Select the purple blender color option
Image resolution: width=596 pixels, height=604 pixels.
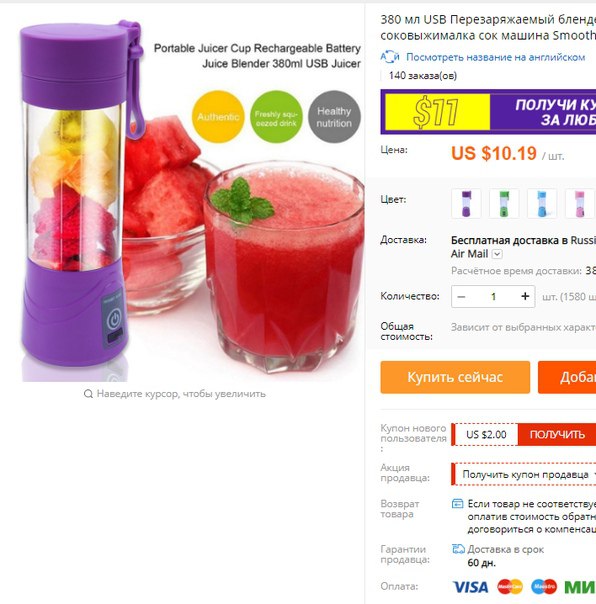pos(466,203)
